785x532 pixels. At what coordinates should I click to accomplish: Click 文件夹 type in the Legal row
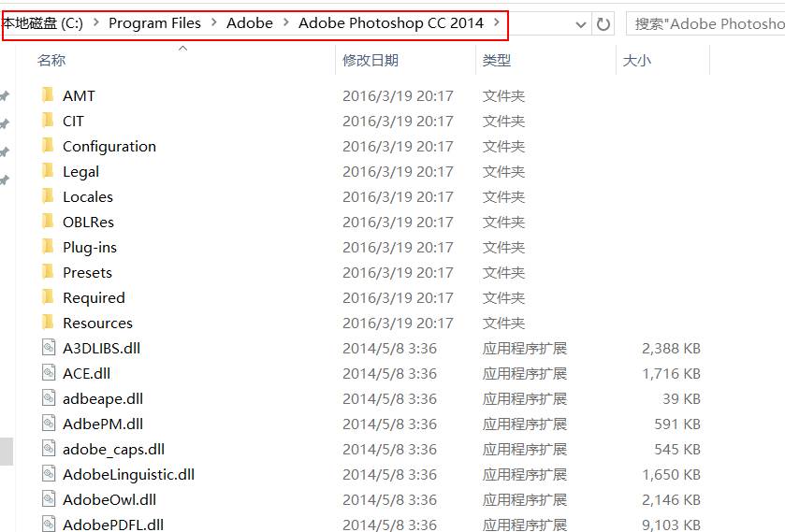coord(503,172)
